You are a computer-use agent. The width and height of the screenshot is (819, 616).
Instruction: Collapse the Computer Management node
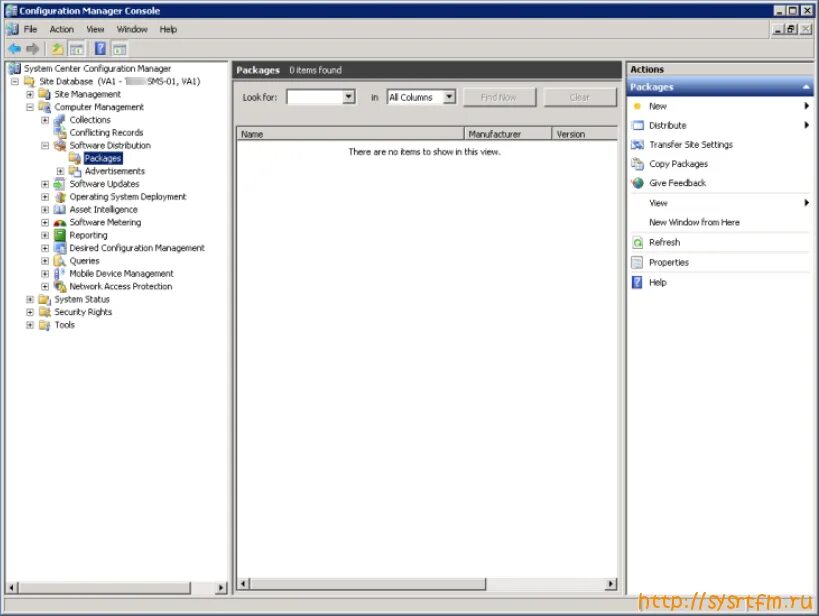pyautogui.click(x=30, y=107)
